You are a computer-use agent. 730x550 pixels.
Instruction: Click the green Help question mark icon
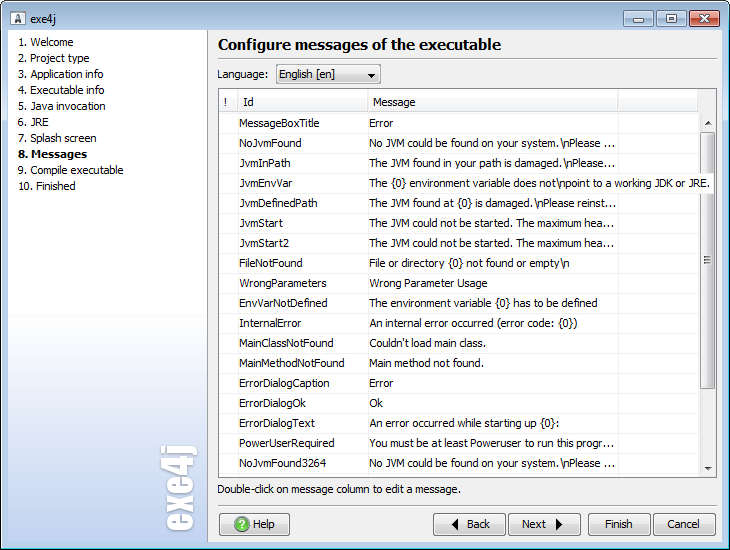pyautogui.click(x=242, y=524)
